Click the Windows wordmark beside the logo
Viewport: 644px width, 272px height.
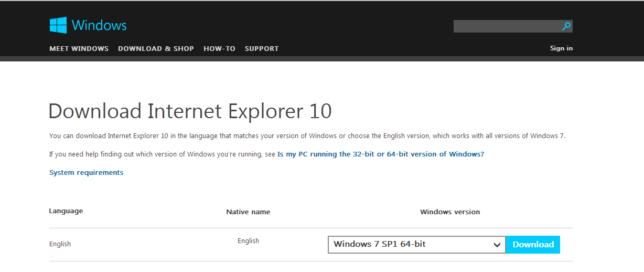(x=99, y=25)
